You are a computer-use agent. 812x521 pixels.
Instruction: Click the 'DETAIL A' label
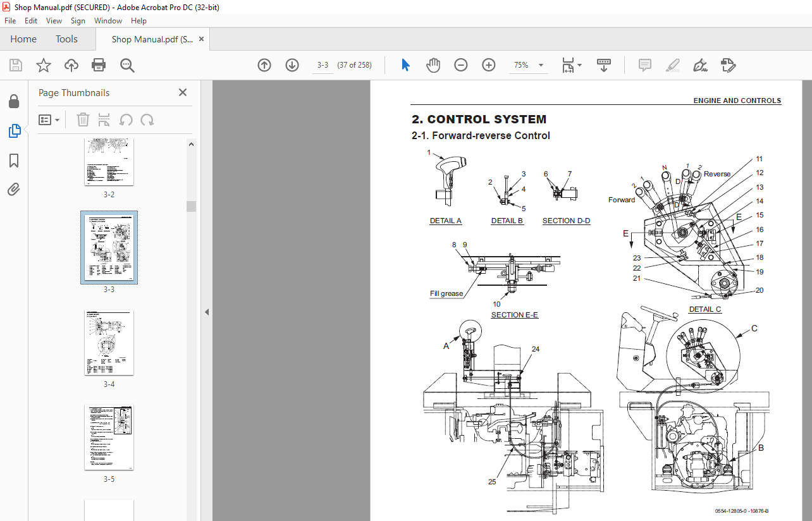446,221
